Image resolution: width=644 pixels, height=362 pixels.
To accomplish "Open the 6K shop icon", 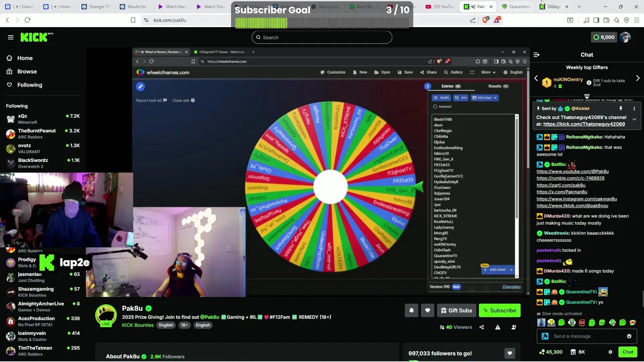I will (x=578, y=352).
